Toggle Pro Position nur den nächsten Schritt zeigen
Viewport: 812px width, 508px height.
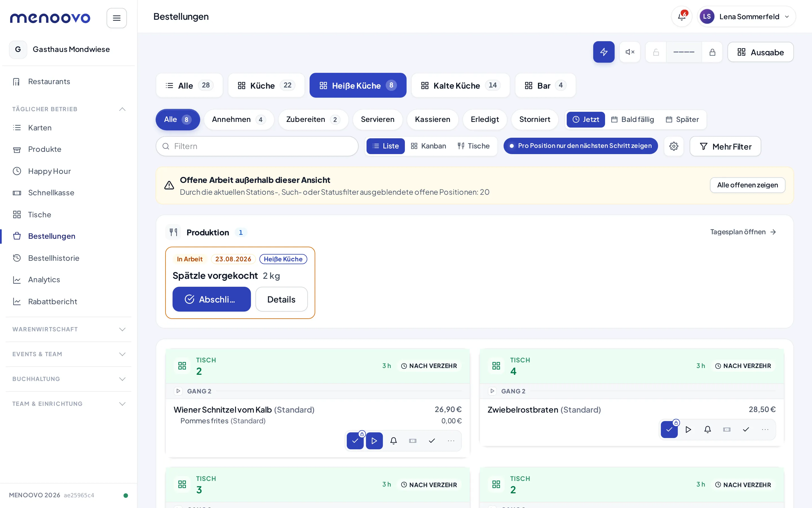(581, 146)
